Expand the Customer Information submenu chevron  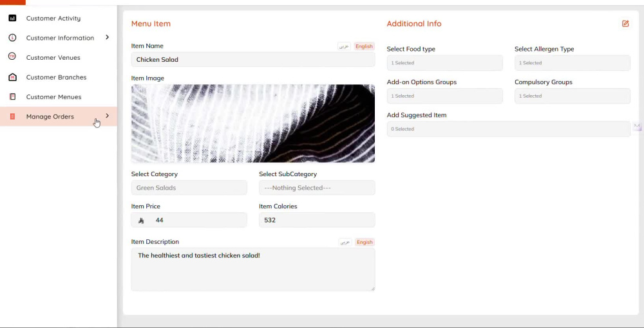(107, 37)
